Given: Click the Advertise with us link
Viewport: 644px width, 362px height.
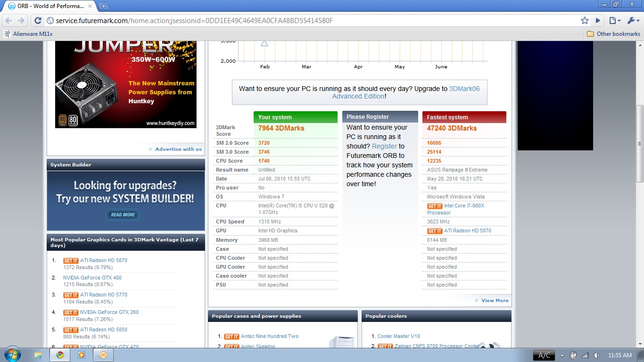Looking at the screenshot, I should point(178,149).
